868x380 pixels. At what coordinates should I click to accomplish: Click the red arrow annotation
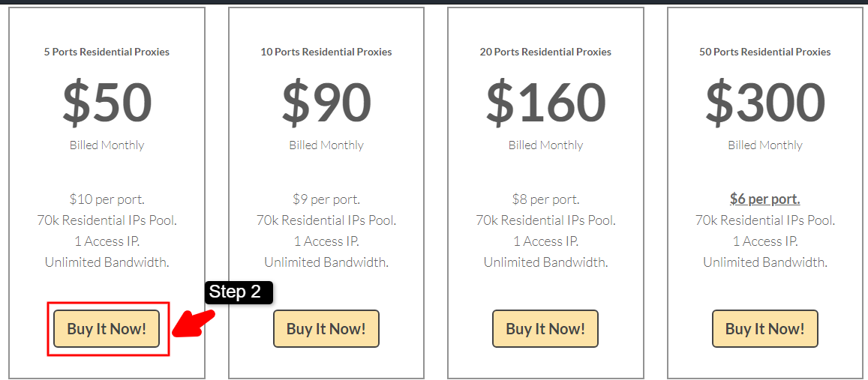[194, 324]
